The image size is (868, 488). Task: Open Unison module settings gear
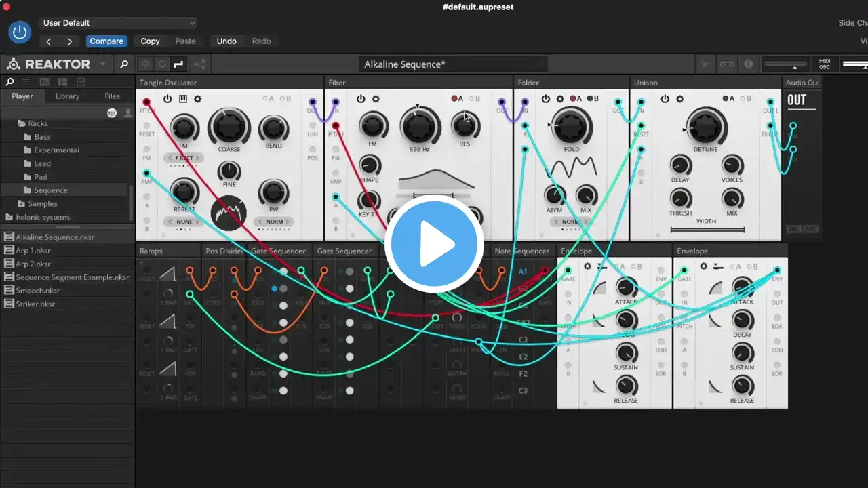[679, 99]
